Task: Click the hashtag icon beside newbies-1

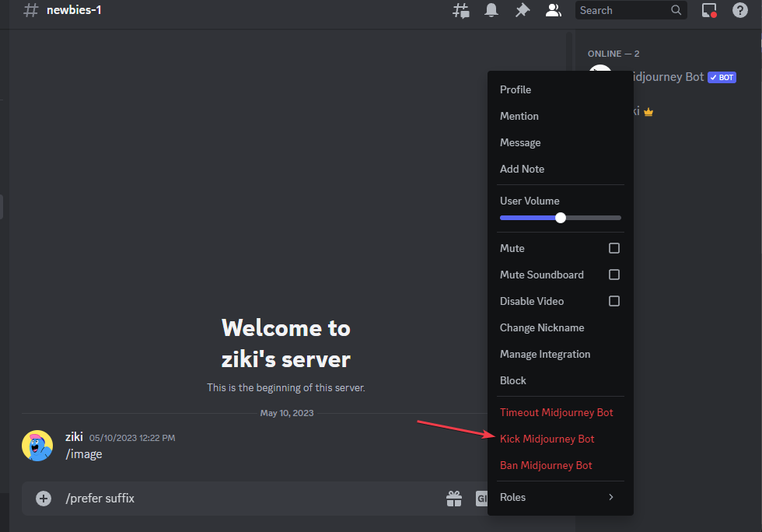Action: (x=30, y=10)
